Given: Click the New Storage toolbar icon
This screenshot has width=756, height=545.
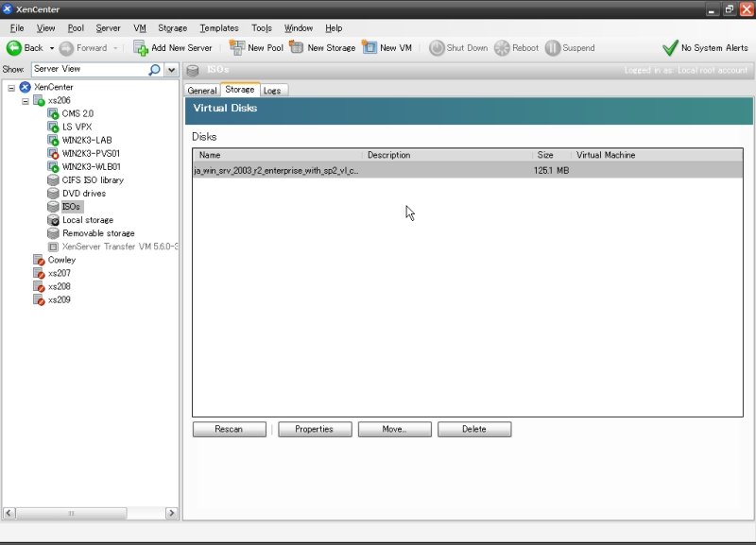Looking at the screenshot, I should point(296,47).
